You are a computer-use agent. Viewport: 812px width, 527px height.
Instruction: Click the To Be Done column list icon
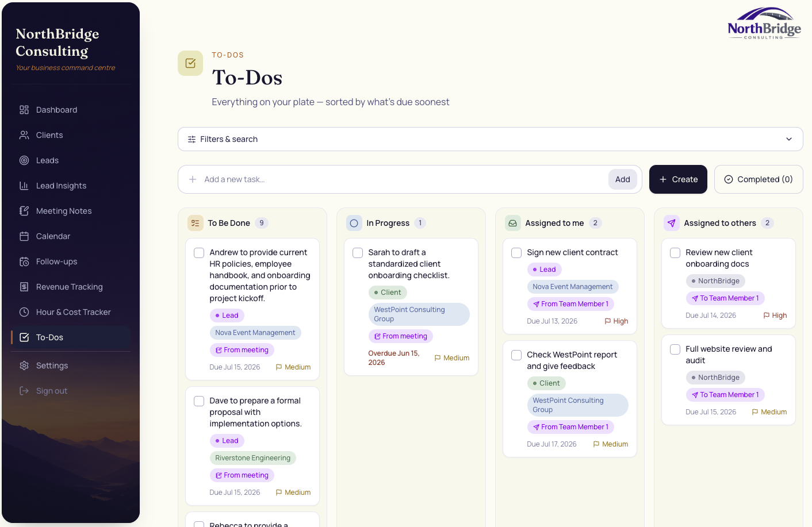[x=196, y=223]
